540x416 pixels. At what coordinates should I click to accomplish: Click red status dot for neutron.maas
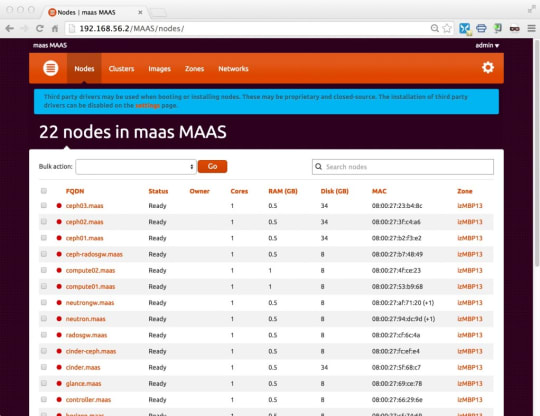(59, 319)
